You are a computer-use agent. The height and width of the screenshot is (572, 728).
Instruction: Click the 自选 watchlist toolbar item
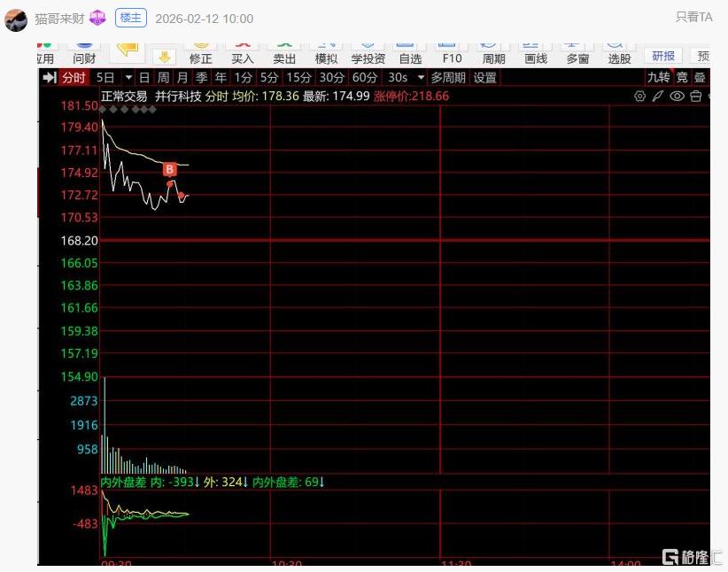[x=410, y=53]
